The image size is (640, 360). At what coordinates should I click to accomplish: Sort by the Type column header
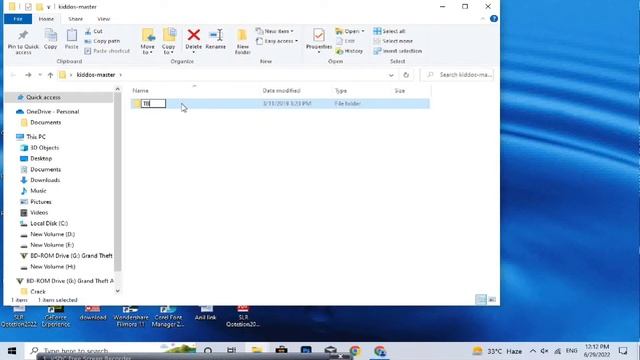341,91
